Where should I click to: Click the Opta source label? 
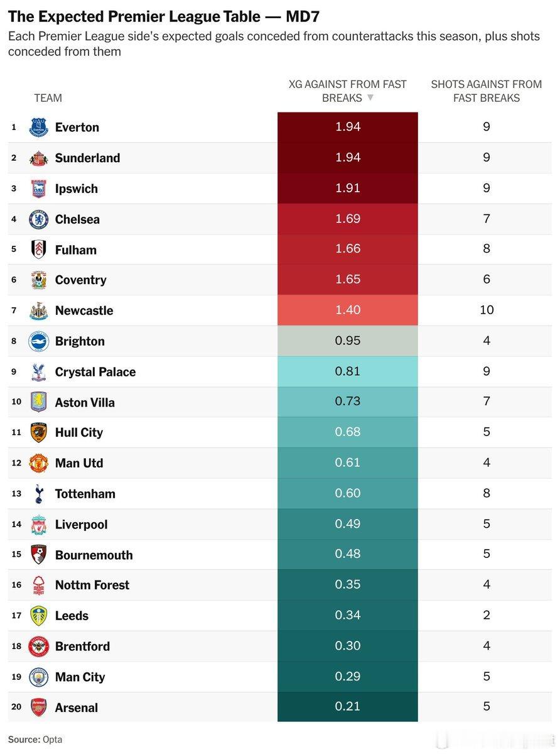click(x=53, y=740)
